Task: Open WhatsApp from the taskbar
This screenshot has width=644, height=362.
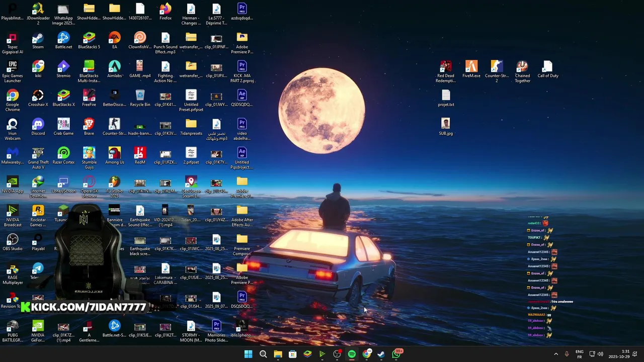Action: click(396, 354)
